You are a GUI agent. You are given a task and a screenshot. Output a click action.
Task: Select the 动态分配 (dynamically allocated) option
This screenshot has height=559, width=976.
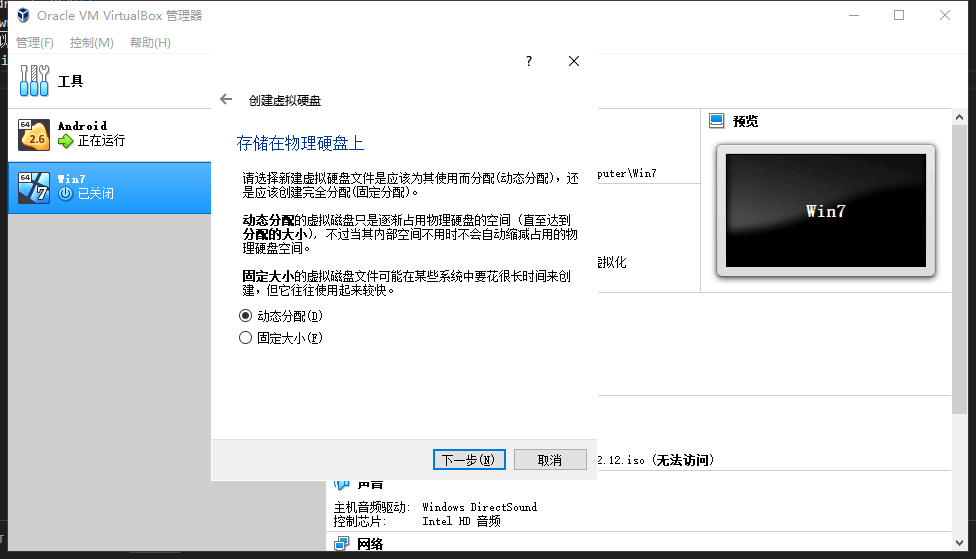point(246,316)
